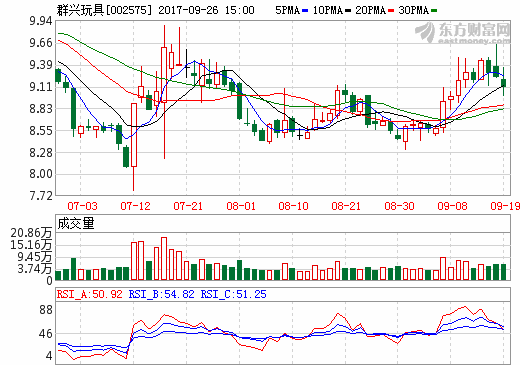
Task: Click the red 20PMA legend swatch
Action: pyautogui.click(x=391, y=11)
